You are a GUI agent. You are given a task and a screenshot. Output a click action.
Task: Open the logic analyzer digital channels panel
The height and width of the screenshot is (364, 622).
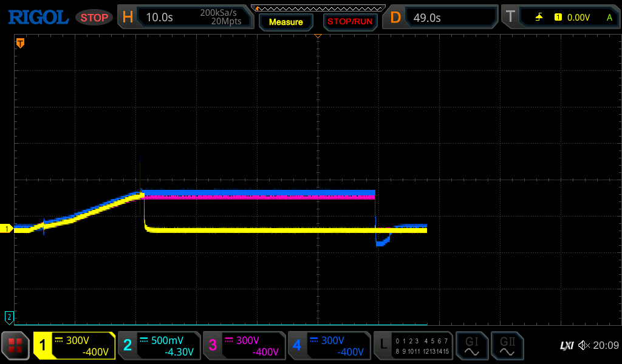(413, 346)
